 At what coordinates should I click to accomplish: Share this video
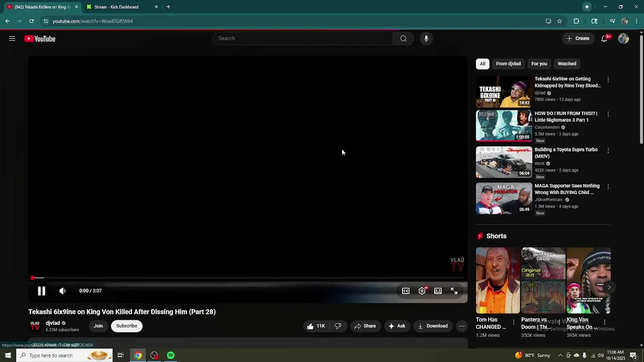tap(365, 326)
